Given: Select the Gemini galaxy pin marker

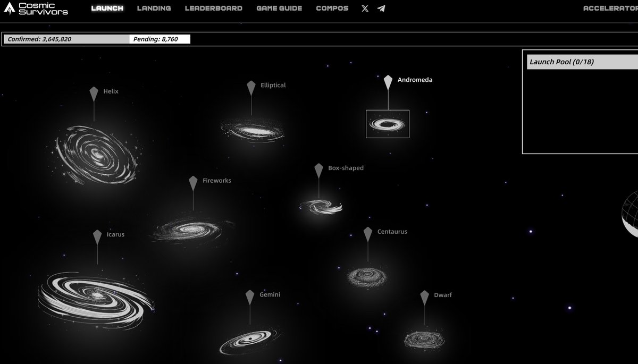Looking at the screenshot, I should point(250,297).
